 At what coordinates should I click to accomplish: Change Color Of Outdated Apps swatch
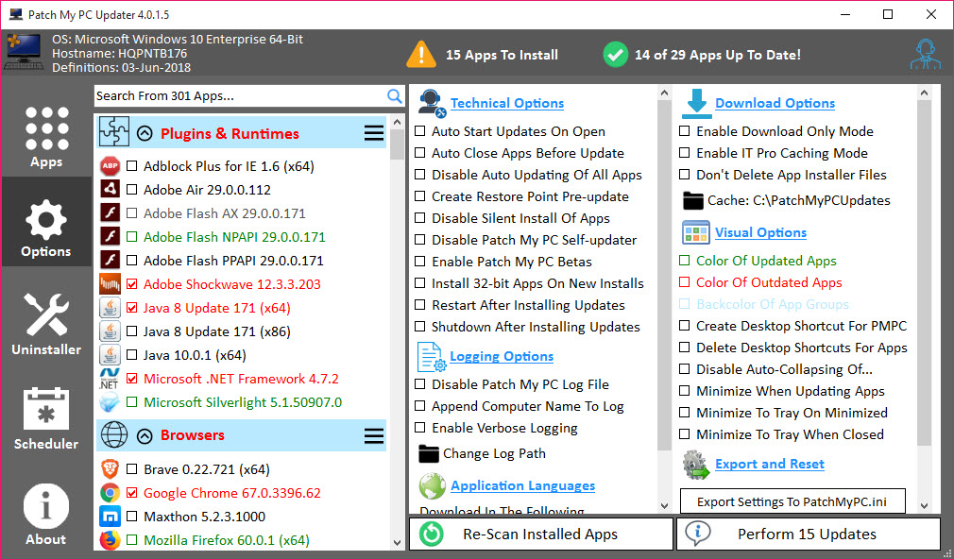tap(685, 282)
